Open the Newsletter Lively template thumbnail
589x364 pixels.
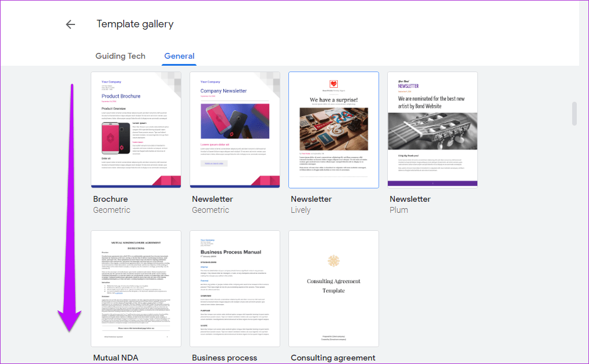[x=334, y=130]
